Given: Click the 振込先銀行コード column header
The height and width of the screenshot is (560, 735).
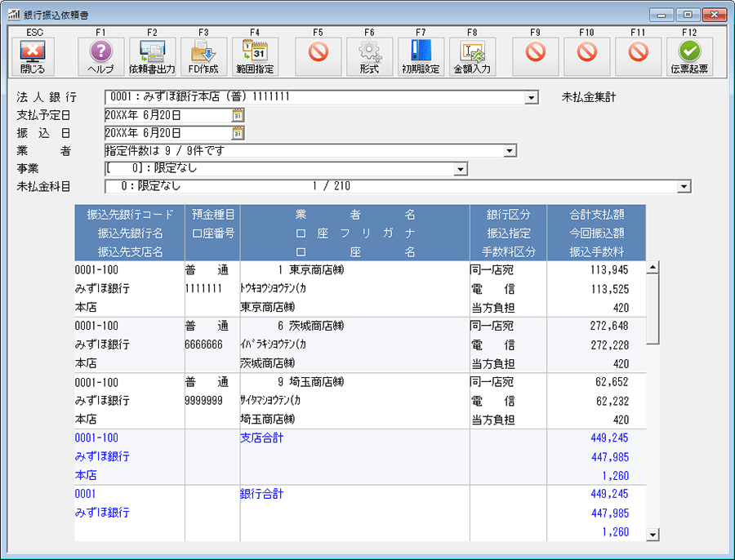Looking at the screenshot, I should coord(131,215).
